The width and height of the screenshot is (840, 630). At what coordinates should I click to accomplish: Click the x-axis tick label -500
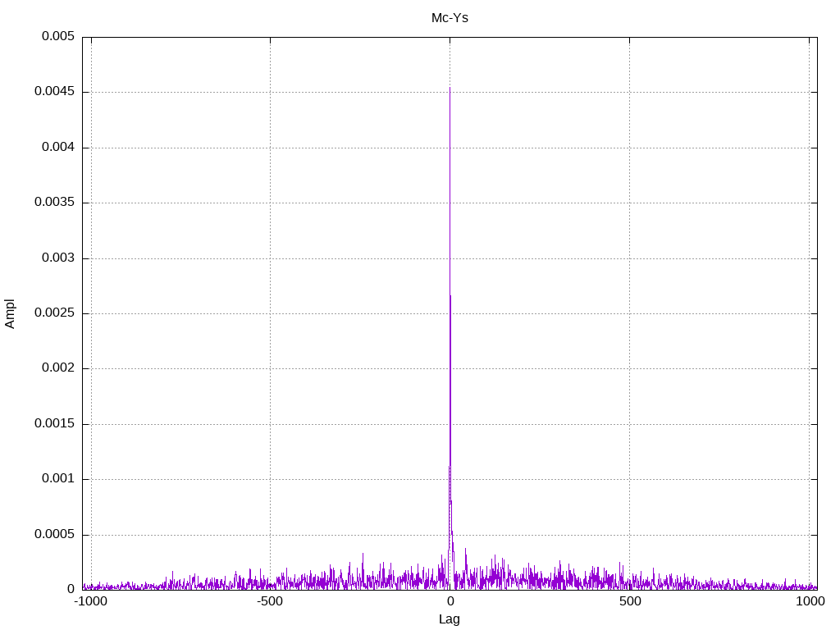click(269, 601)
